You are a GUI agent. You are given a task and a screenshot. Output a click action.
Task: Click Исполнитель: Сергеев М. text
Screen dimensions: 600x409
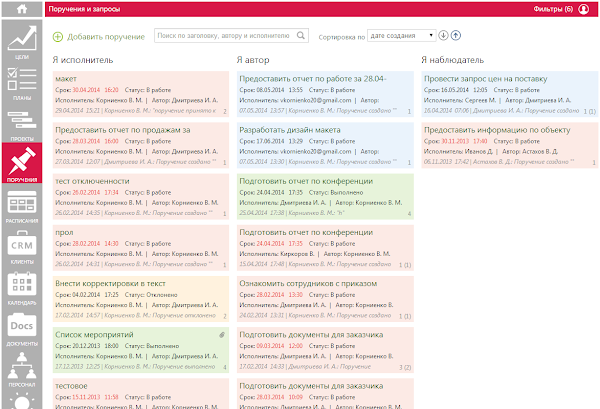coord(460,101)
